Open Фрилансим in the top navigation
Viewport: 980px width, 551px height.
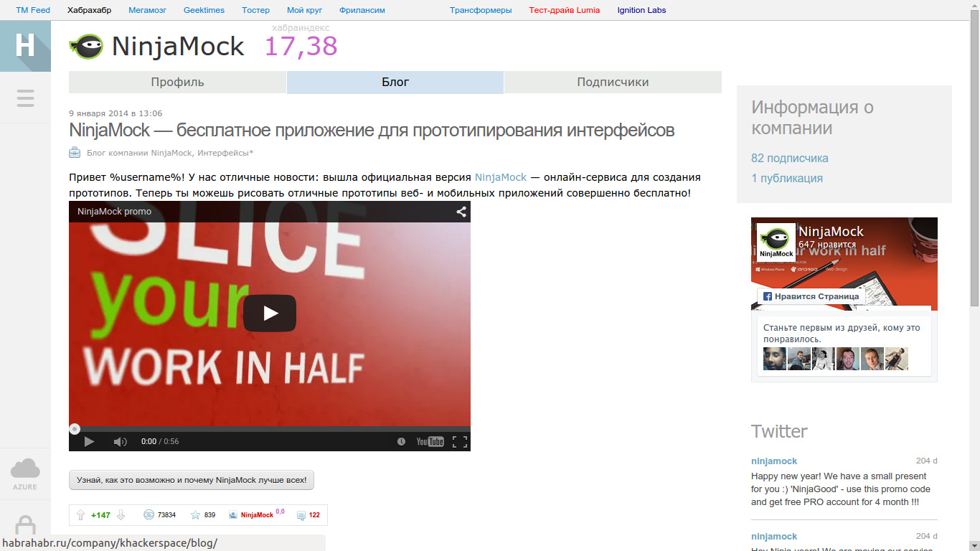362,11
